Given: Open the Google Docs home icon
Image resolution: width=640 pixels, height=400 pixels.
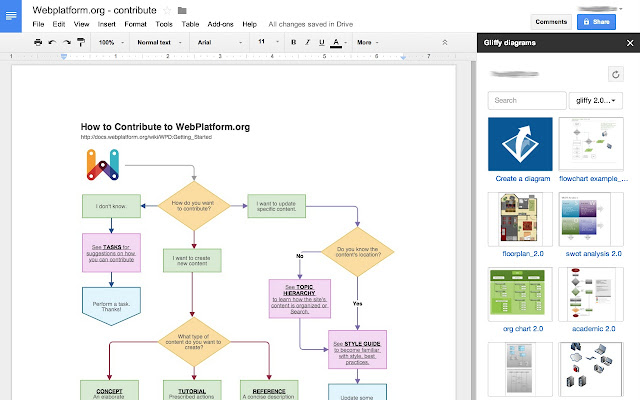Looking at the screenshot, I should [x=11, y=16].
